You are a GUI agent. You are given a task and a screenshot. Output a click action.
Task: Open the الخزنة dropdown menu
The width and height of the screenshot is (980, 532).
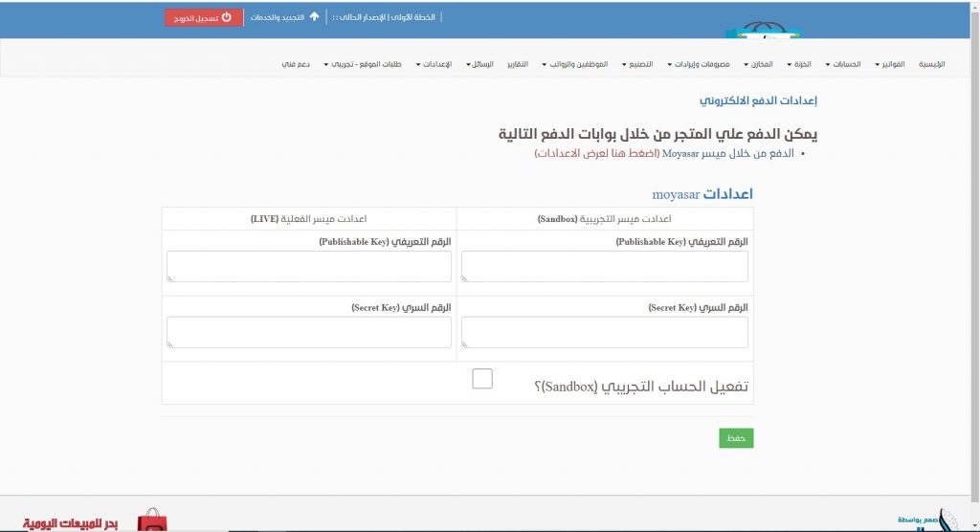point(799,64)
